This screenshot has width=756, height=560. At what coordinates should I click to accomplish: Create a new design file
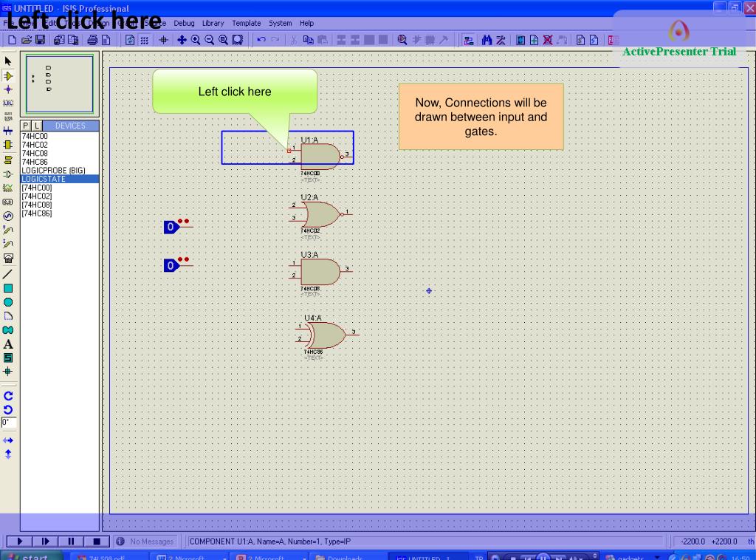12,40
